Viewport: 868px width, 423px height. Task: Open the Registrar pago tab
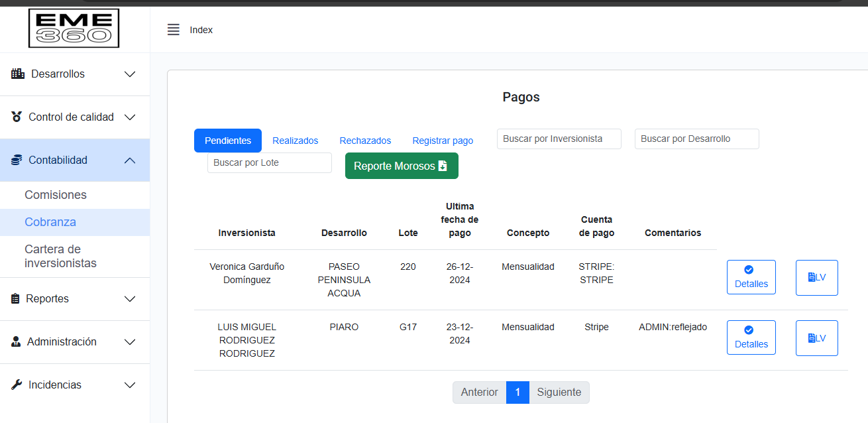click(x=443, y=141)
